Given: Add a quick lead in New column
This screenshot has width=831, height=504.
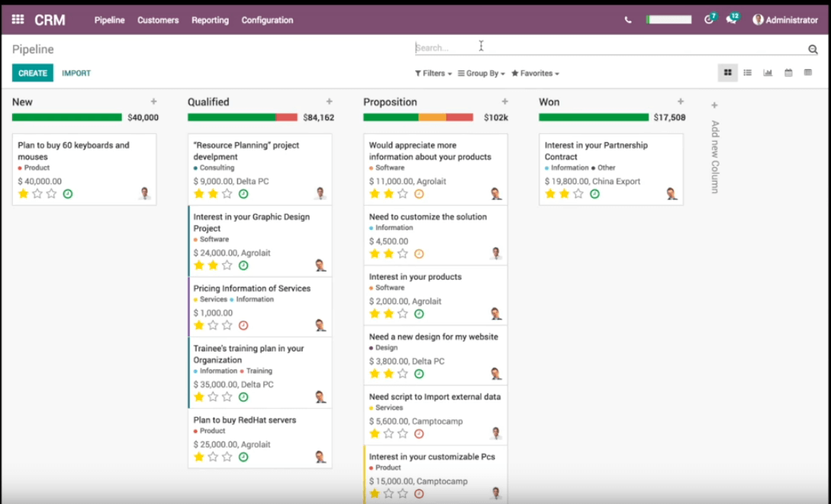Looking at the screenshot, I should tap(153, 101).
